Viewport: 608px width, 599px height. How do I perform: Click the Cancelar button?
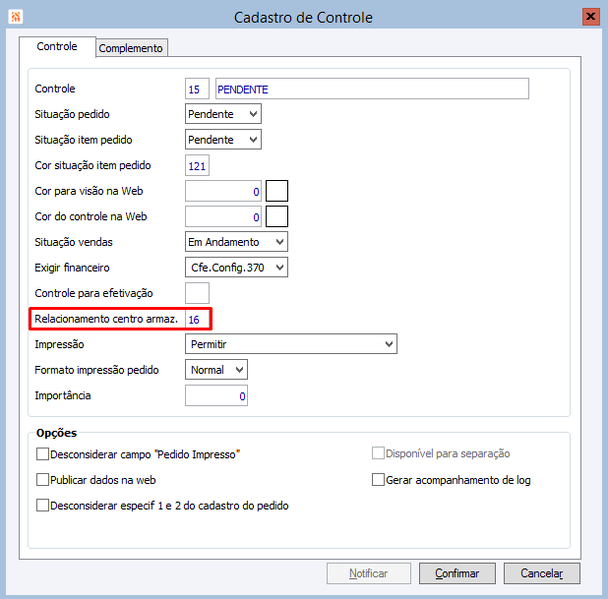click(x=542, y=573)
